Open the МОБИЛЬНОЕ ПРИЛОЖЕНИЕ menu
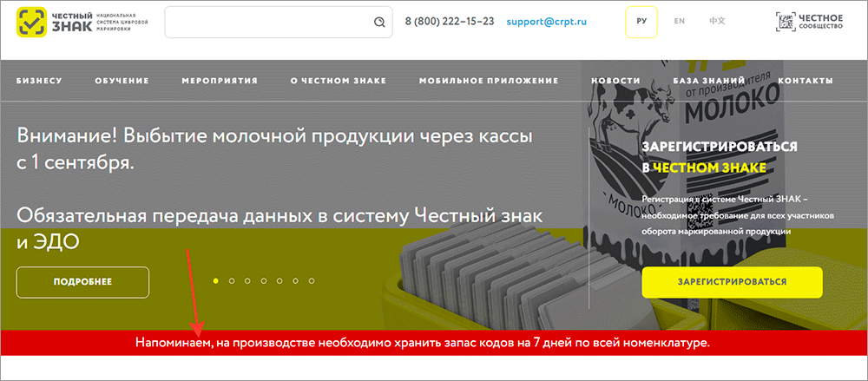 coord(489,81)
